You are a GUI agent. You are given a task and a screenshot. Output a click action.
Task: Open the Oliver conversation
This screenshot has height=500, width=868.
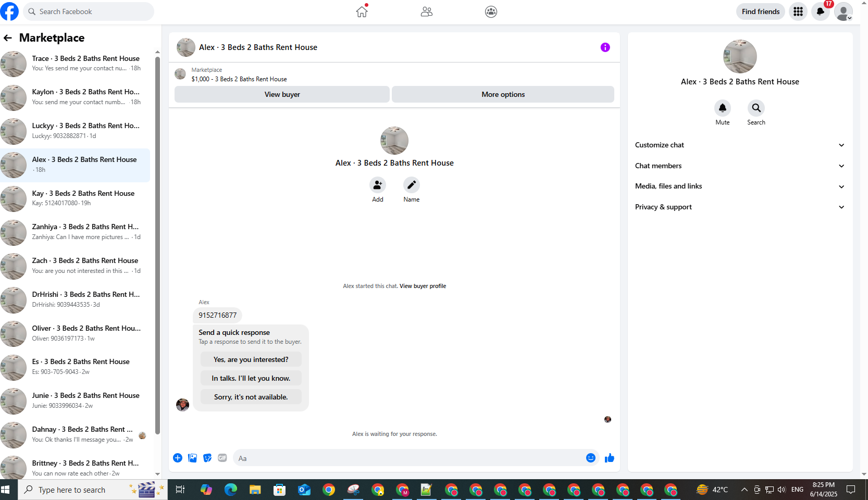(76, 334)
